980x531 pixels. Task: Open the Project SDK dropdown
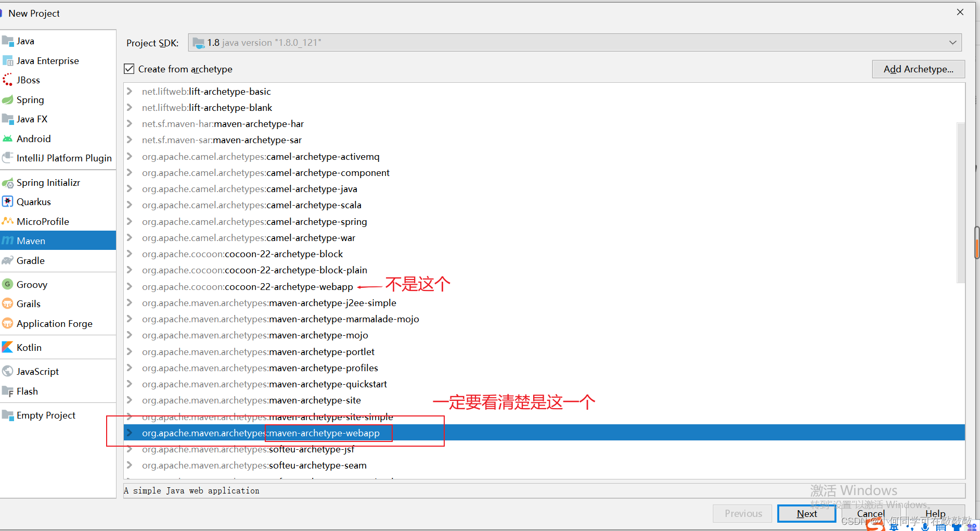(952, 42)
